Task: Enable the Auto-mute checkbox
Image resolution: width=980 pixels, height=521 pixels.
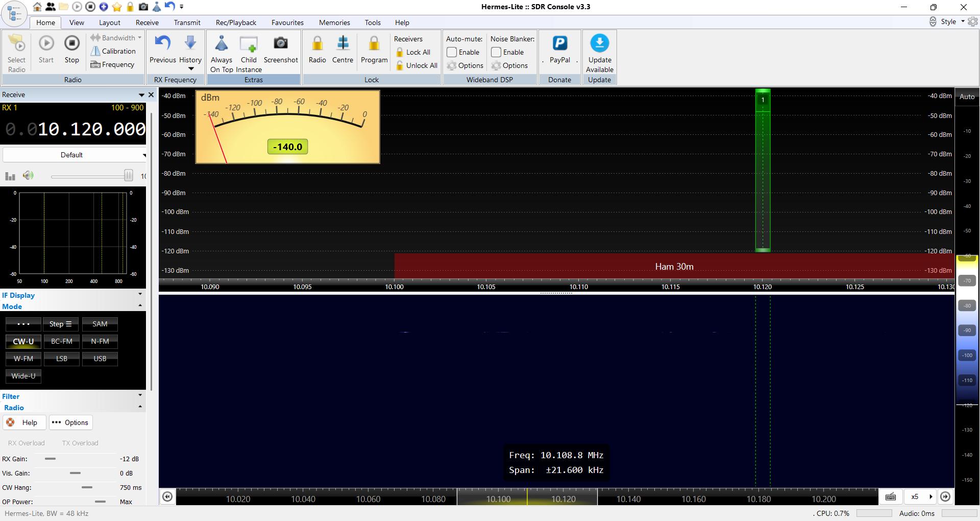Action: coord(452,52)
